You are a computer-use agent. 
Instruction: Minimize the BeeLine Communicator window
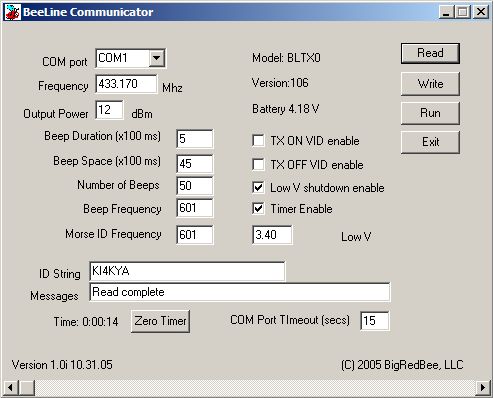[x=446, y=12]
